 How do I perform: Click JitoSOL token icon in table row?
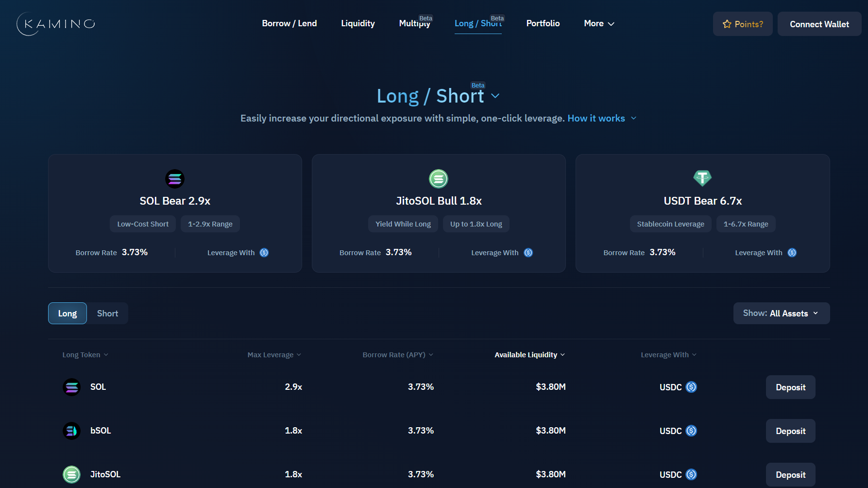pyautogui.click(x=72, y=475)
